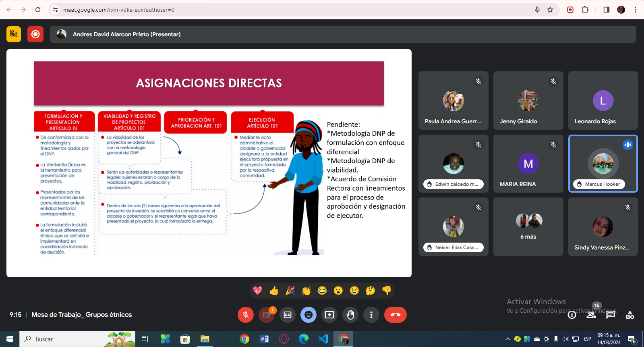Click the red recording extension button
The image size is (644, 347).
[x=35, y=34]
